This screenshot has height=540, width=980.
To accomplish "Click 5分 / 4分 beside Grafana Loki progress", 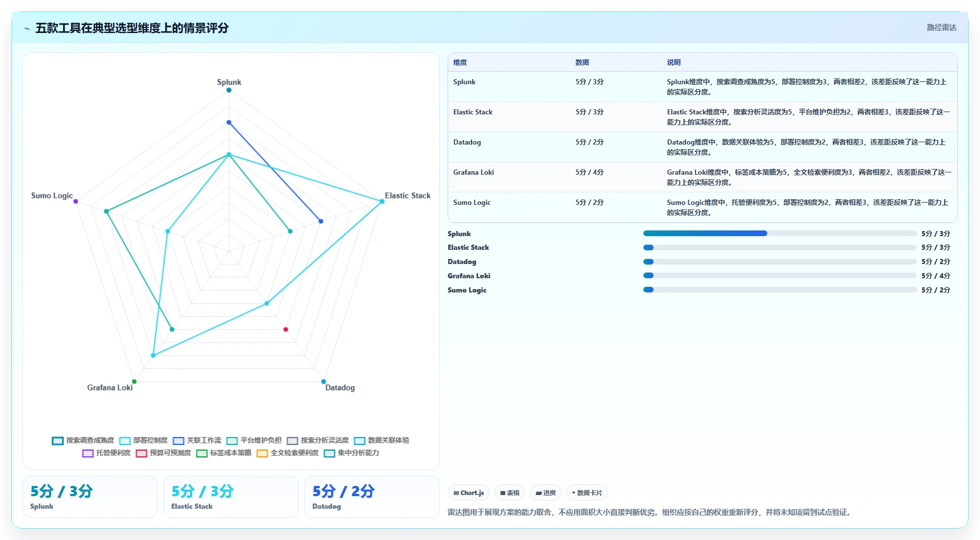I will point(936,276).
